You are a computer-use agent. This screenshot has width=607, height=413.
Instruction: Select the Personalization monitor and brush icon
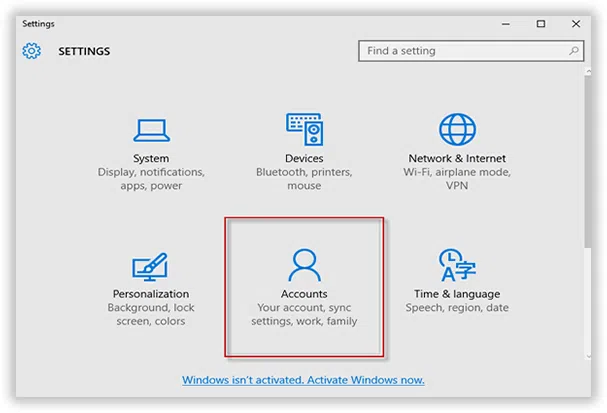point(150,266)
